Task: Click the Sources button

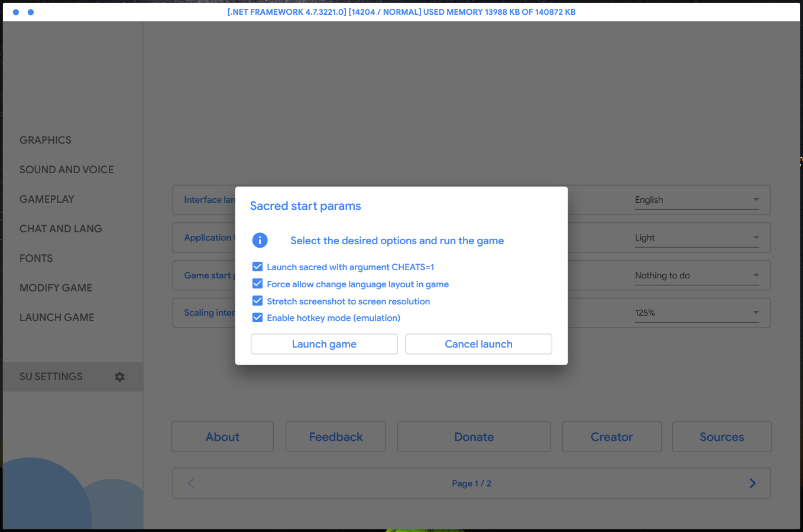Action: pyautogui.click(x=721, y=437)
